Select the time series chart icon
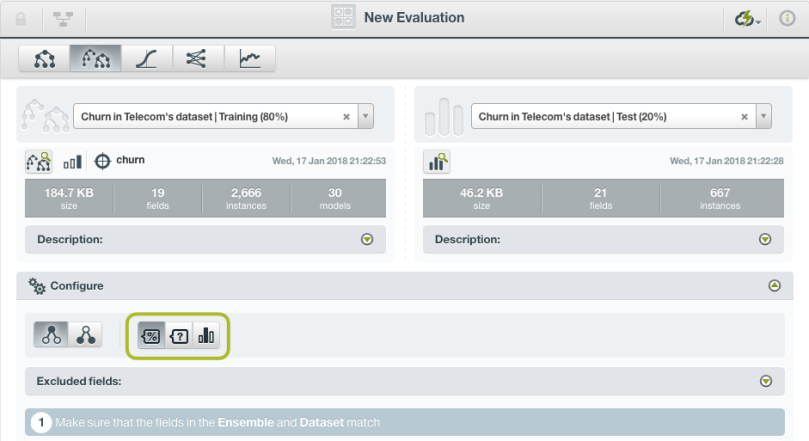 pos(249,59)
